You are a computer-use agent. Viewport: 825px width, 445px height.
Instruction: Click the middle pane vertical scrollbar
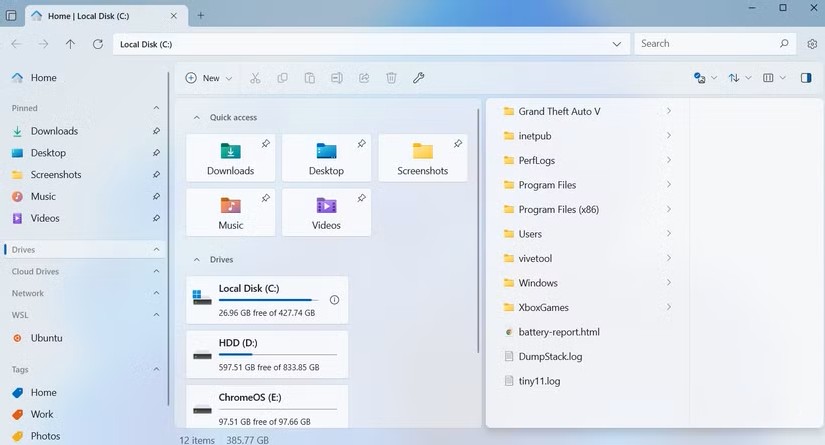(478, 230)
